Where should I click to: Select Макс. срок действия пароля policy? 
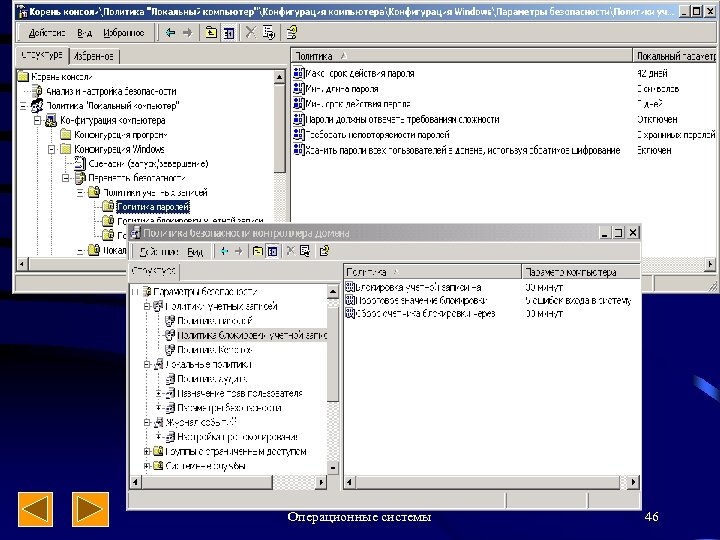(x=360, y=73)
